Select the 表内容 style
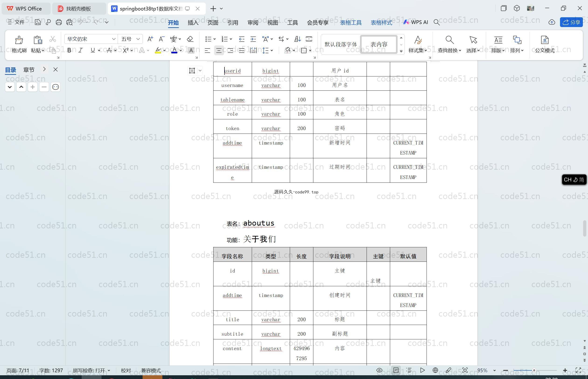The image size is (588, 379). coord(379,44)
